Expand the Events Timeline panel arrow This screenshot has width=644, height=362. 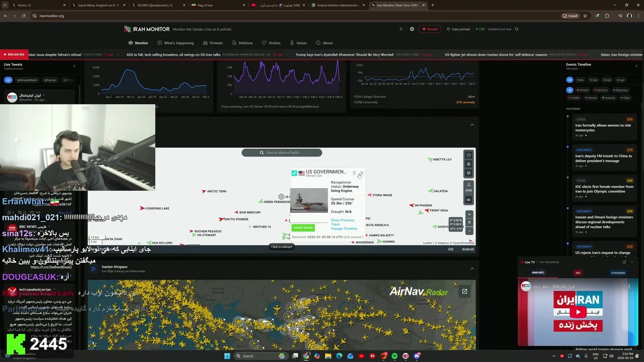pyautogui.click(x=636, y=65)
